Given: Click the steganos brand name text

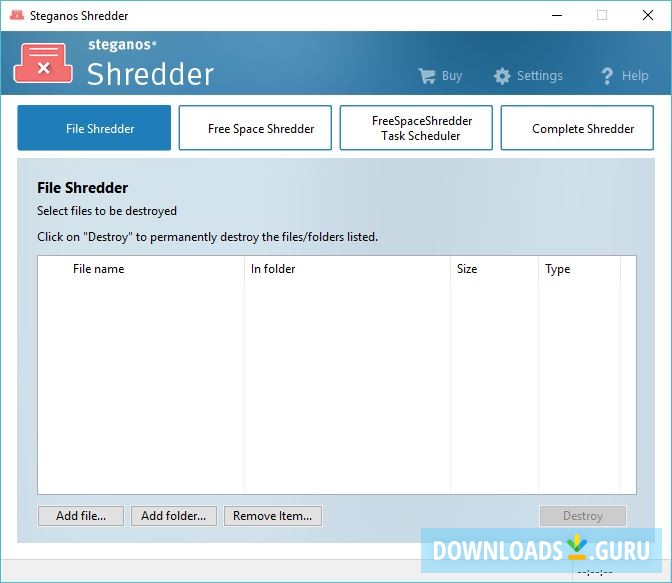Looking at the screenshot, I should tap(123, 45).
